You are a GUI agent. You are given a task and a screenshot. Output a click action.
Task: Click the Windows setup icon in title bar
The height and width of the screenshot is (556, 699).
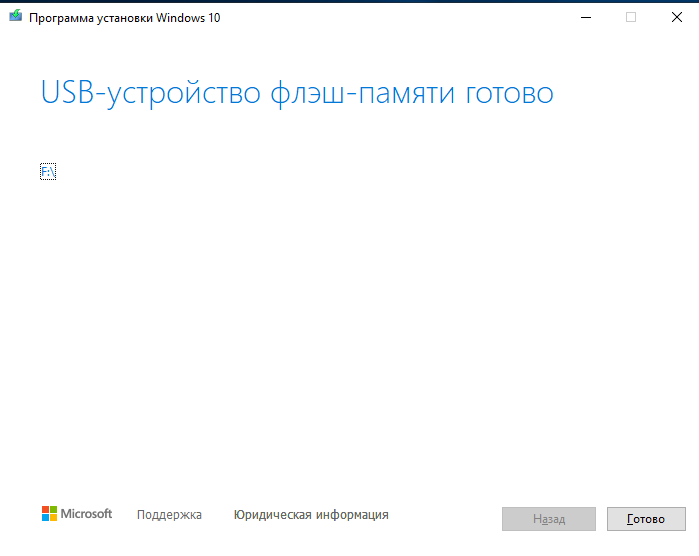tap(16, 16)
